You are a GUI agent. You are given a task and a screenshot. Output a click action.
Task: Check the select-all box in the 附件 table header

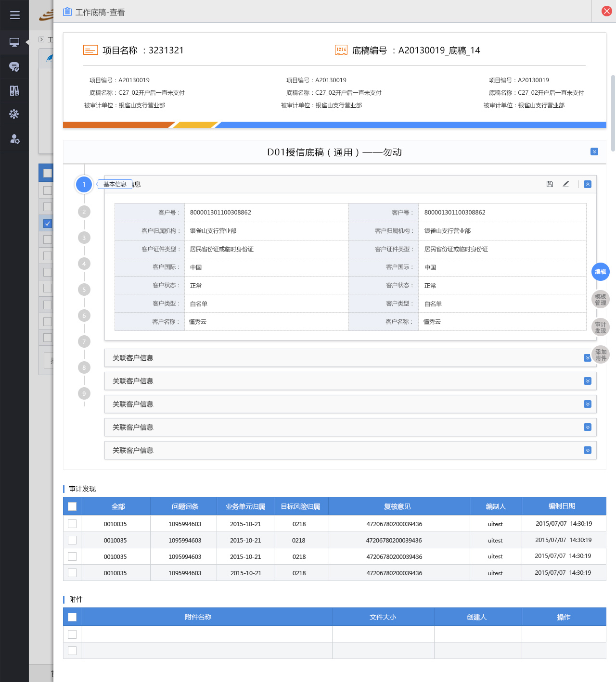point(72,617)
